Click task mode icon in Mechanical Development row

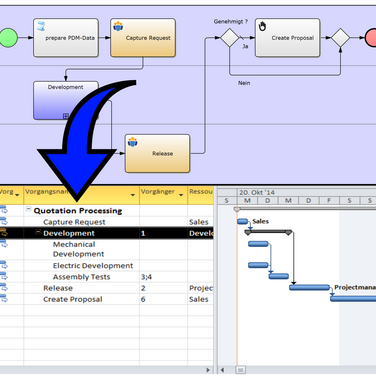4,244
